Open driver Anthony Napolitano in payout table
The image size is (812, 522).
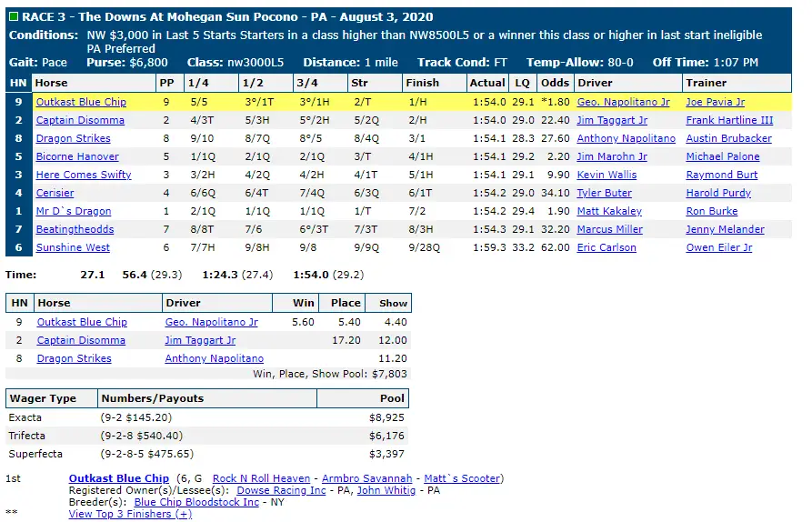pos(215,358)
